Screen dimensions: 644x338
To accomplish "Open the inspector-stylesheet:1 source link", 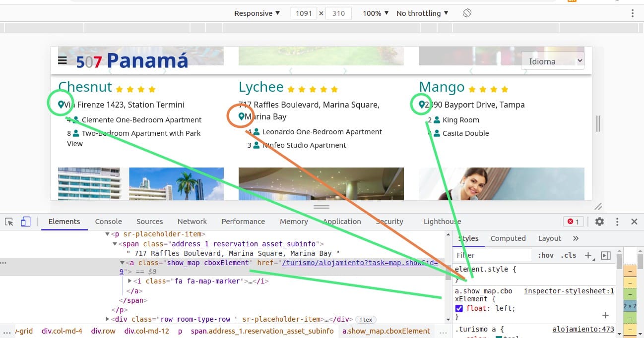I will click(569, 291).
